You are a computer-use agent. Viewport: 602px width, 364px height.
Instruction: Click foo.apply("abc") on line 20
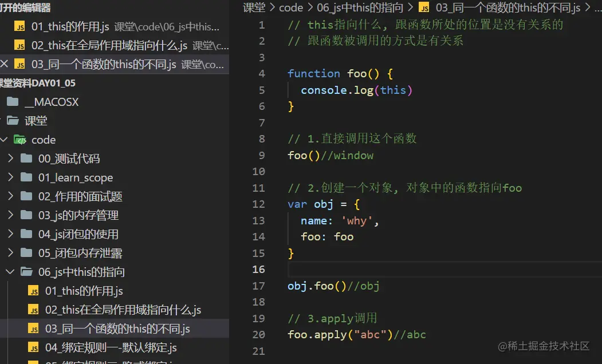(340, 334)
